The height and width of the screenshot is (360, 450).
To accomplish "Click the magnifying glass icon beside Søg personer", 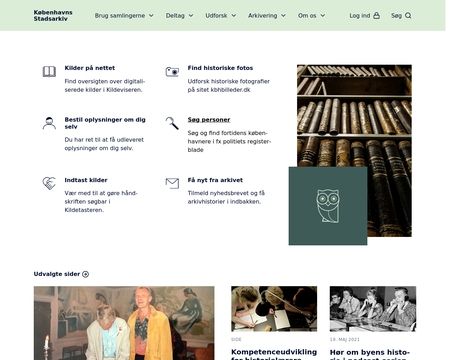I will coord(172,123).
